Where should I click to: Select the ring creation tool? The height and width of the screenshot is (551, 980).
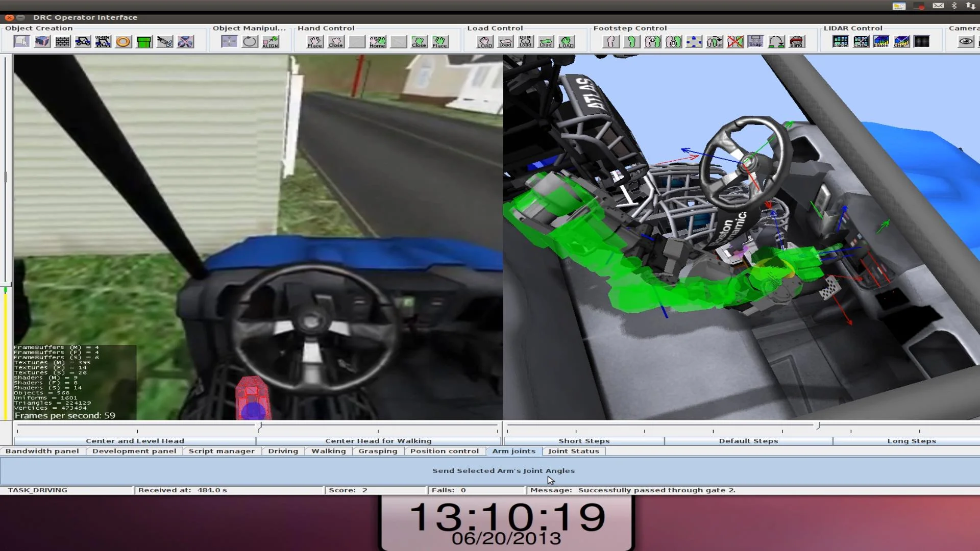pos(122,41)
